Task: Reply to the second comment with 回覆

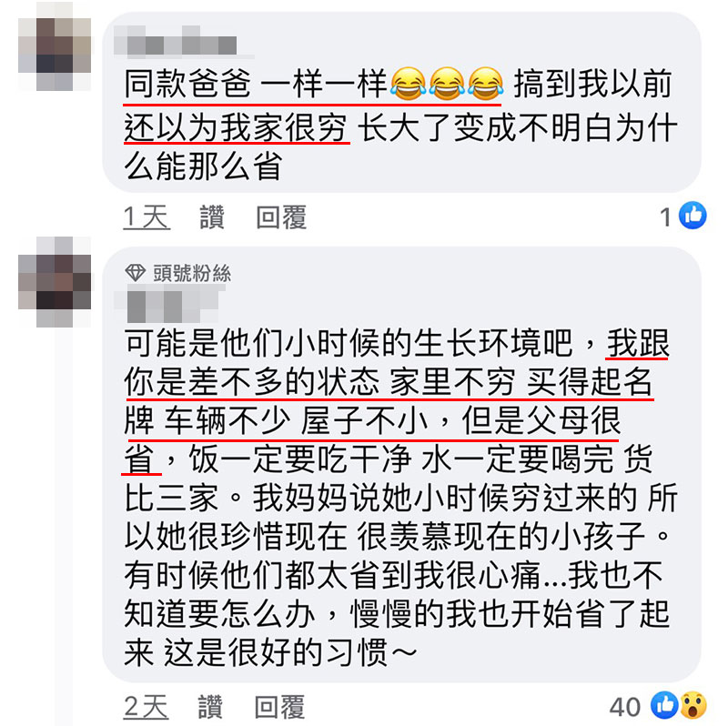Action: (280, 707)
